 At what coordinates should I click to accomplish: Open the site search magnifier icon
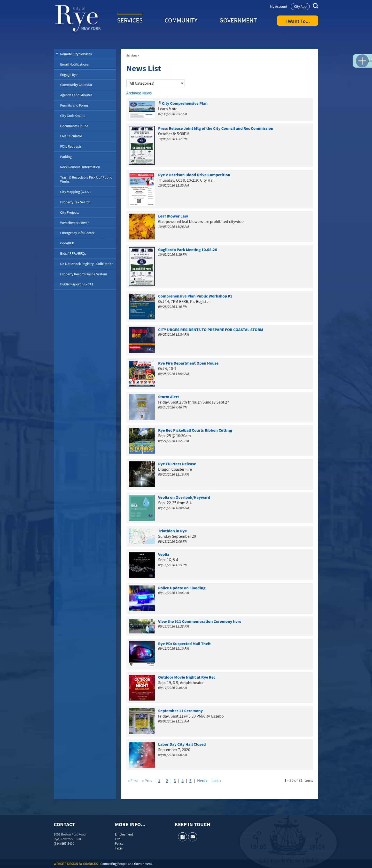point(315,6)
